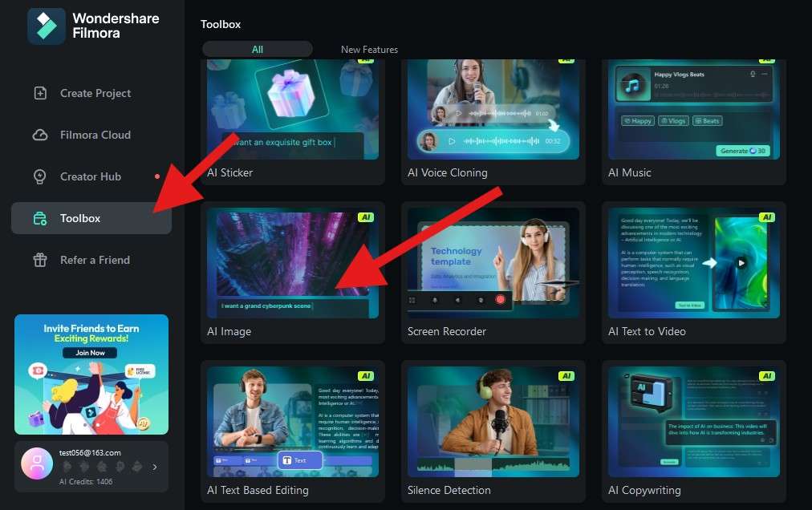Click the AI Music label
The height and width of the screenshot is (510, 812).
(630, 173)
